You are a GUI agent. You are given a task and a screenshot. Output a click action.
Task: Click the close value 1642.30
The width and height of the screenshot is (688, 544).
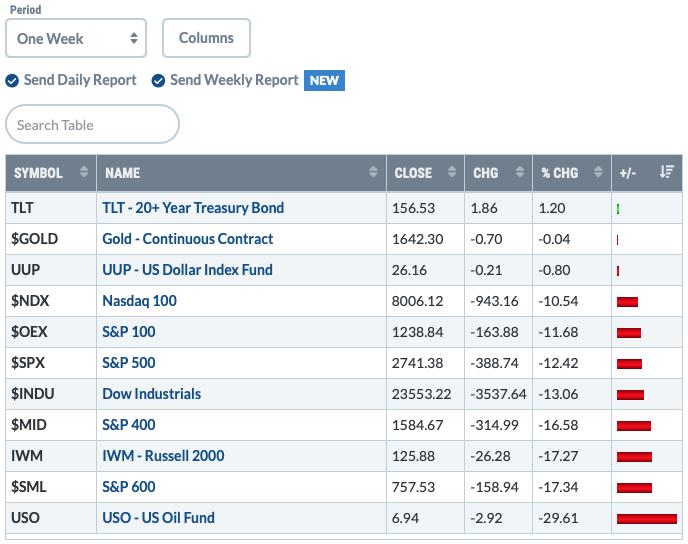coord(417,239)
